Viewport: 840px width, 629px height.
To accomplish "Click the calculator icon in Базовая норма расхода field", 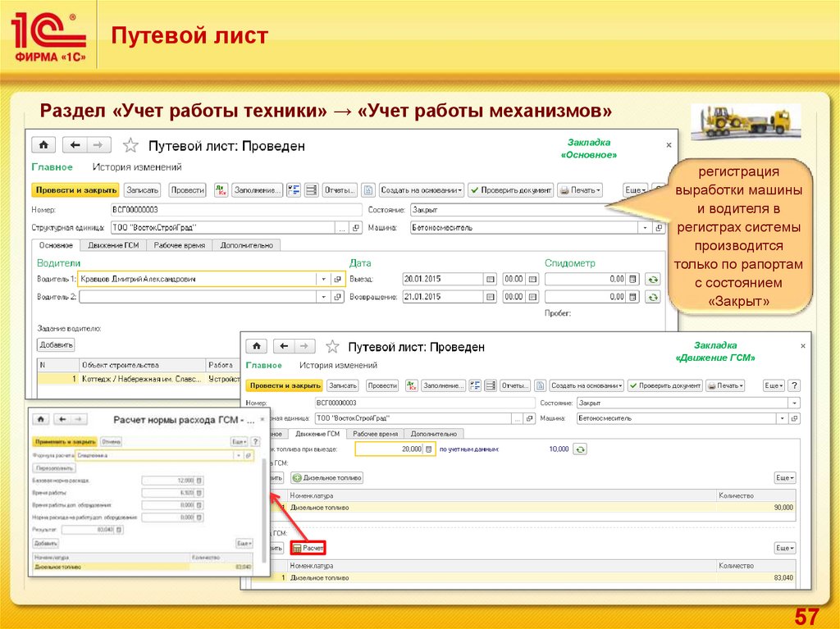I will point(199,481).
